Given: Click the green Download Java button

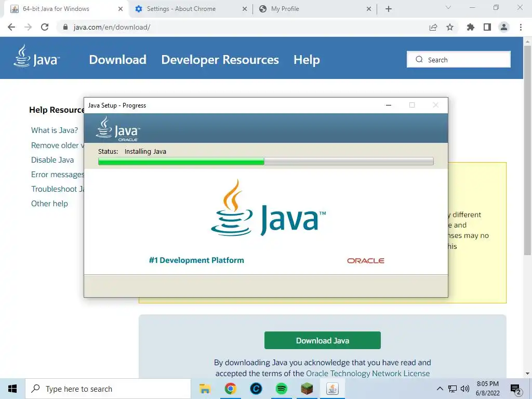Looking at the screenshot, I should tap(322, 340).
